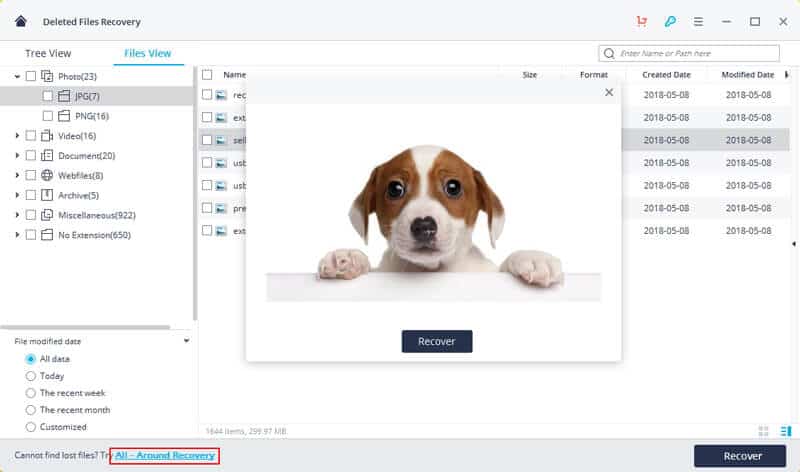The image size is (800, 472).
Task: Click Recover in the preview popup
Action: pyautogui.click(x=437, y=341)
